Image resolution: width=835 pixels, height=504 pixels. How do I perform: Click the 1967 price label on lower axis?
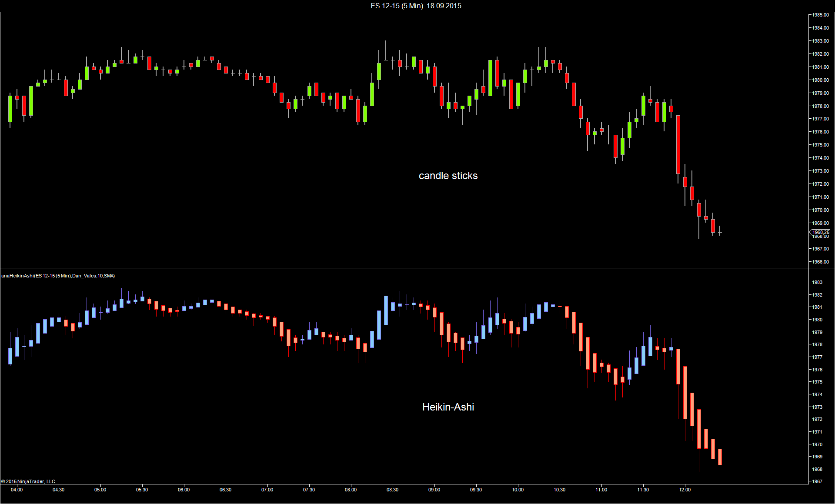[x=818, y=481]
